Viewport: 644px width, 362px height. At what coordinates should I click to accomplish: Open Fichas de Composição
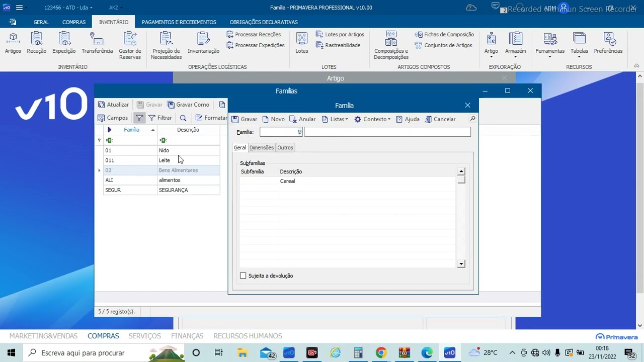(445, 35)
